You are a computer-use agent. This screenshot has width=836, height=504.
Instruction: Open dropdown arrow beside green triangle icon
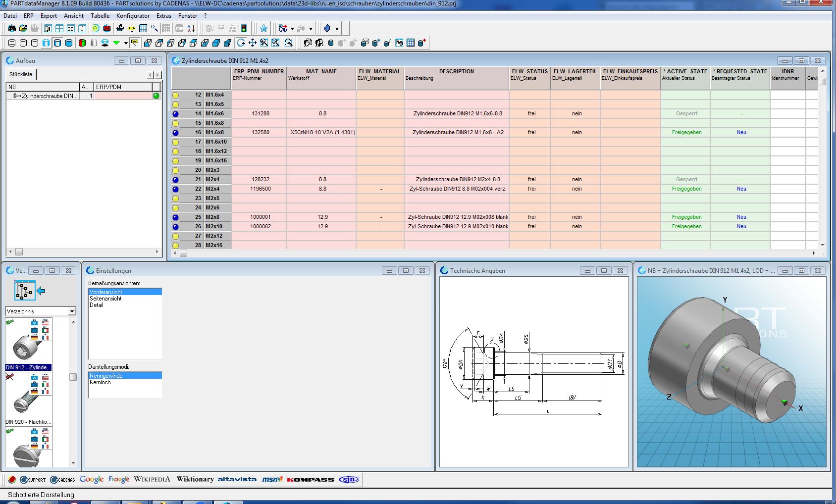[126, 43]
